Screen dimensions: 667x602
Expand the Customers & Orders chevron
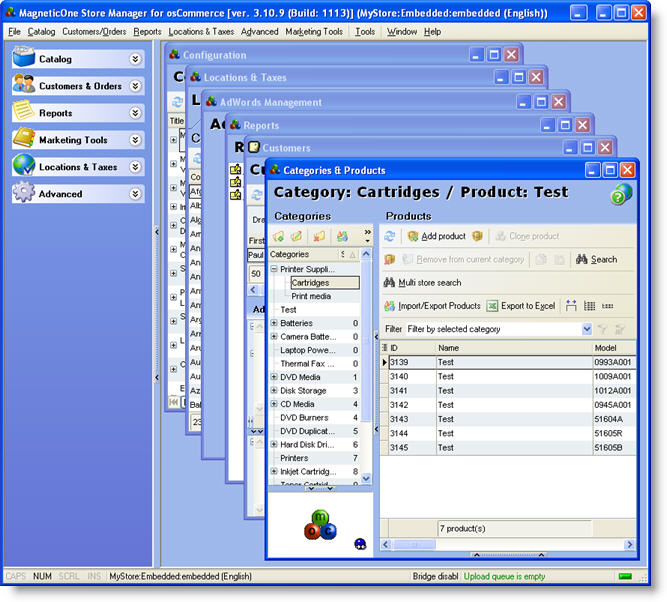pos(135,86)
